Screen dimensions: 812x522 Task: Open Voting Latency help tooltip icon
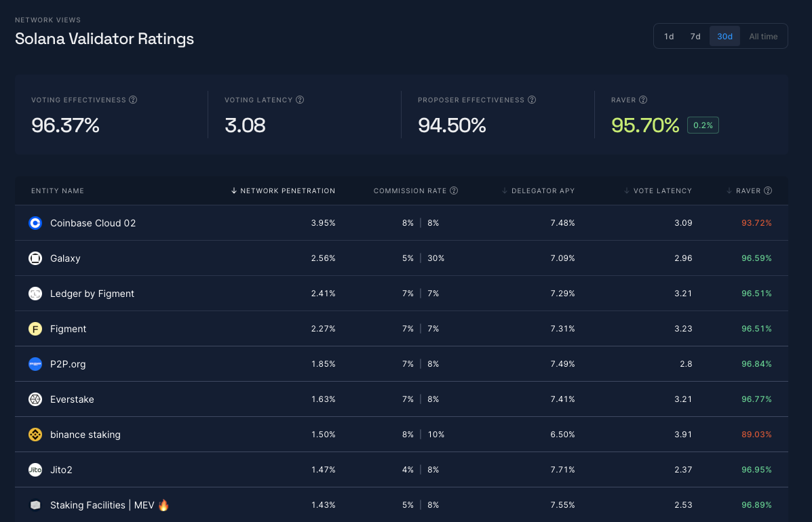[x=300, y=100]
